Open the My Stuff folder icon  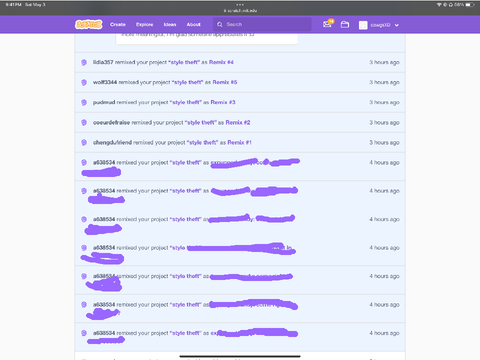pyautogui.click(x=345, y=24)
